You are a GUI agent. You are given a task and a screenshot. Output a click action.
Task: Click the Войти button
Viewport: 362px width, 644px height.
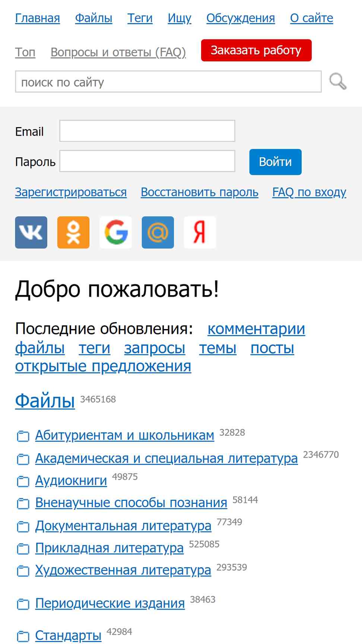276,162
